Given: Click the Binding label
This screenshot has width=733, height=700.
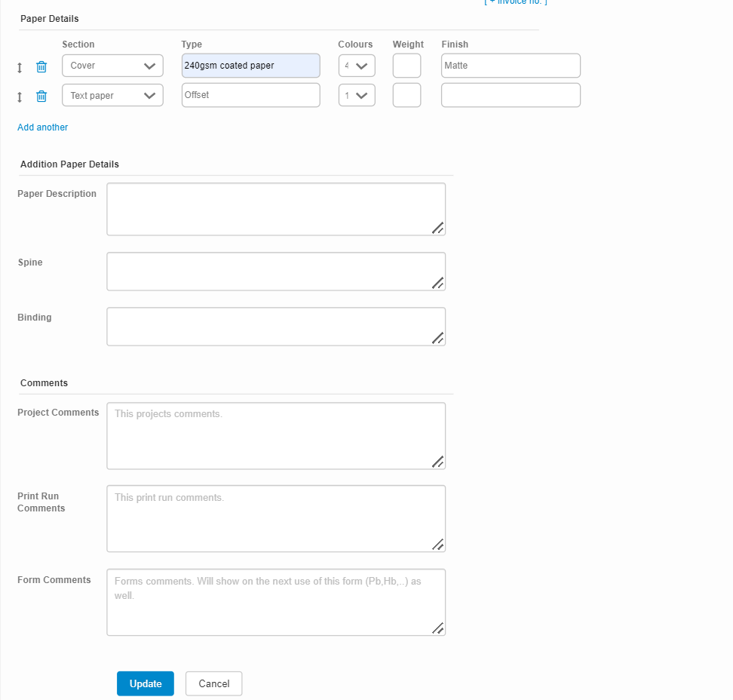Looking at the screenshot, I should (35, 318).
